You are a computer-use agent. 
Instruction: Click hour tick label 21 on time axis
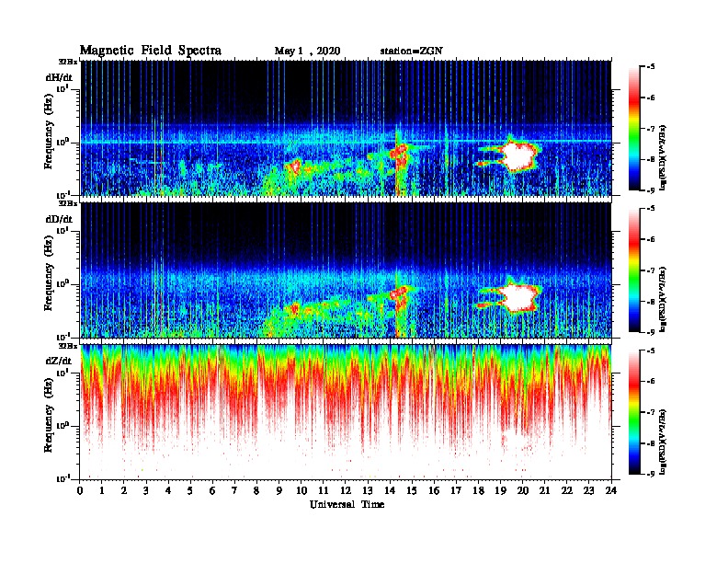544,490
